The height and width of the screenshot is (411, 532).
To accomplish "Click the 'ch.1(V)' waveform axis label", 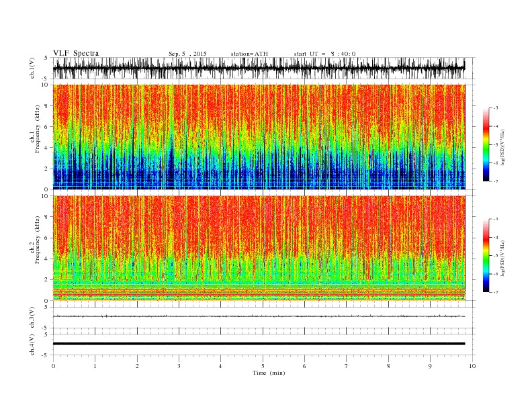I will click(32, 68).
